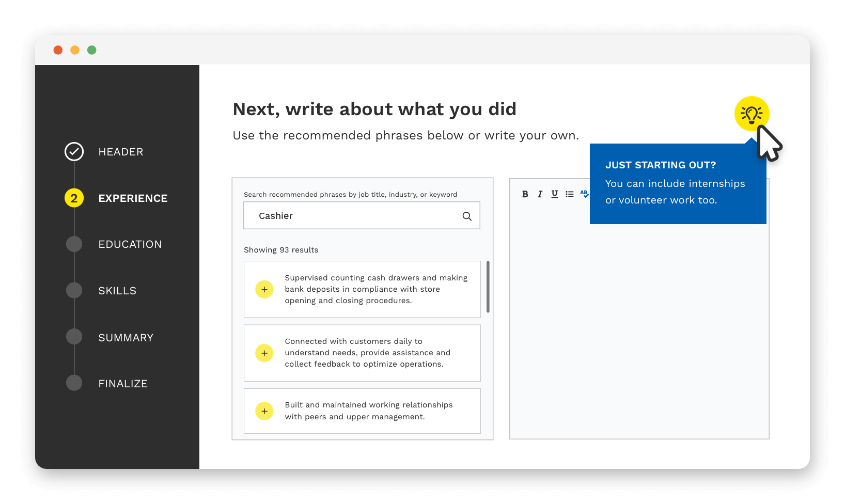Select the Experience step in sidebar
Image resolution: width=845 pixels, height=504 pixels.
click(x=132, y=198)
